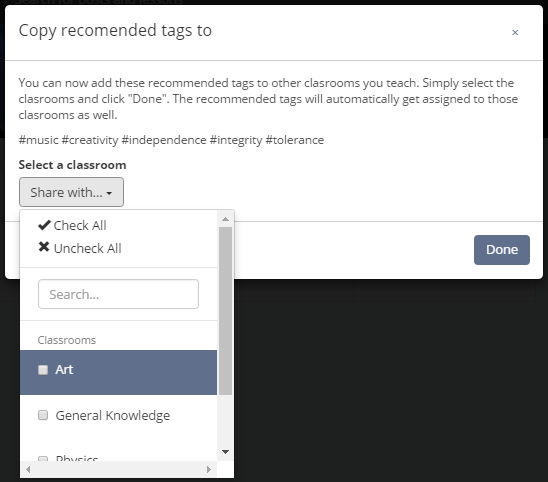Click the horizontal scroll right arrow
This screenshot has height=482, width=548.
[209, 469]
